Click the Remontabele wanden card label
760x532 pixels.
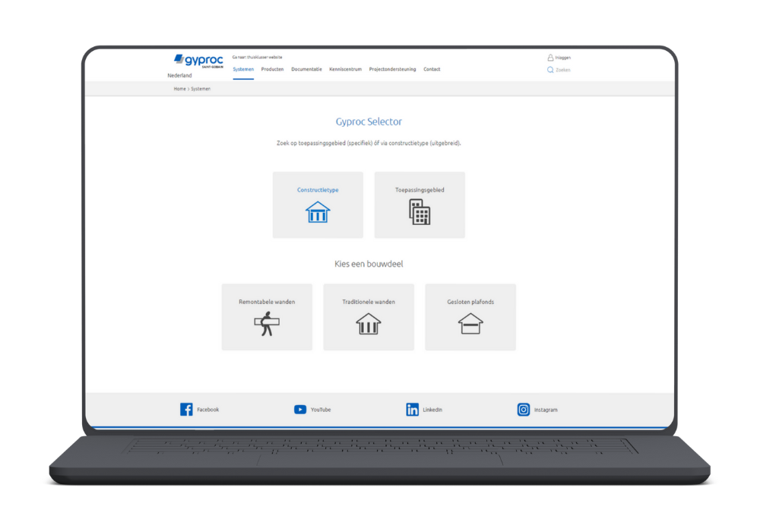click(267, 302)
